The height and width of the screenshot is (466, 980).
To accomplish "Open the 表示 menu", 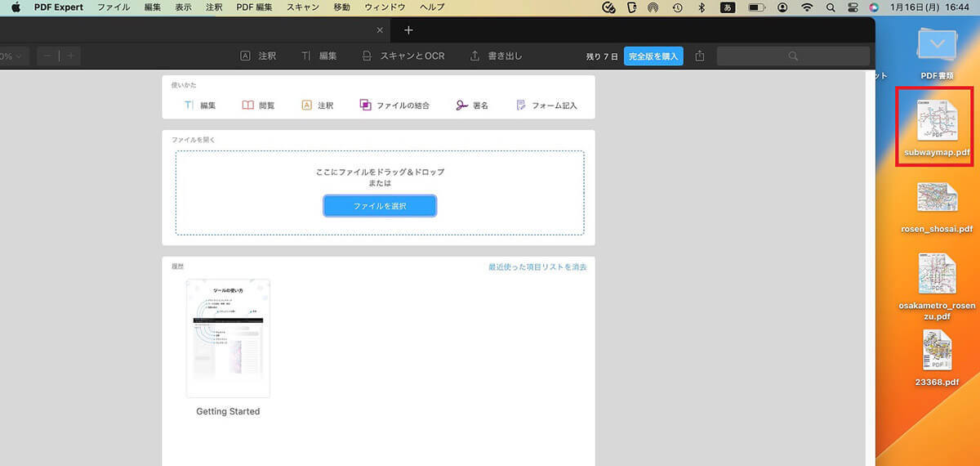I will click(x=184, y=7).
